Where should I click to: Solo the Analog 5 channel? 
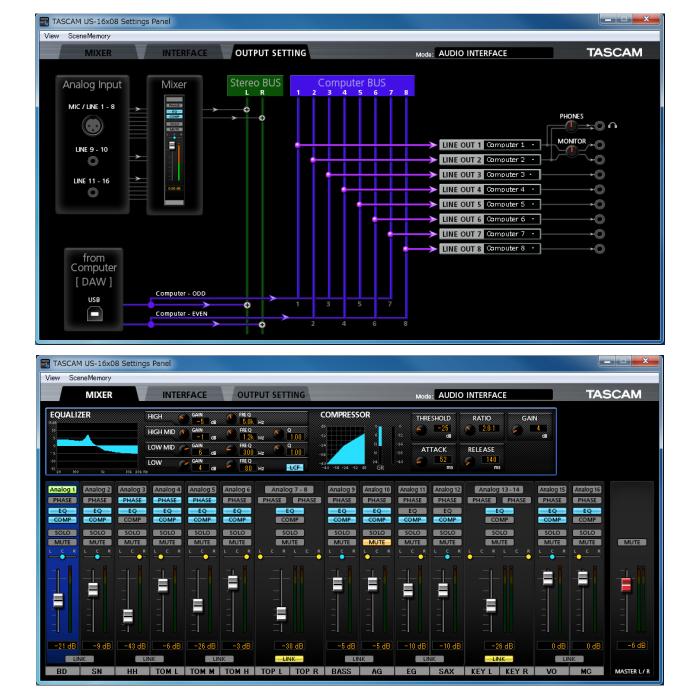tap(202, 533)
